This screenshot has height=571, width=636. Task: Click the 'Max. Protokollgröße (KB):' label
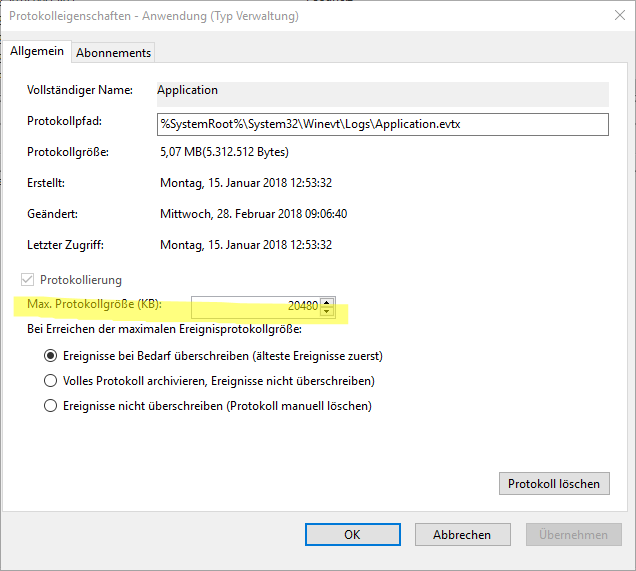tap(94, 304)
